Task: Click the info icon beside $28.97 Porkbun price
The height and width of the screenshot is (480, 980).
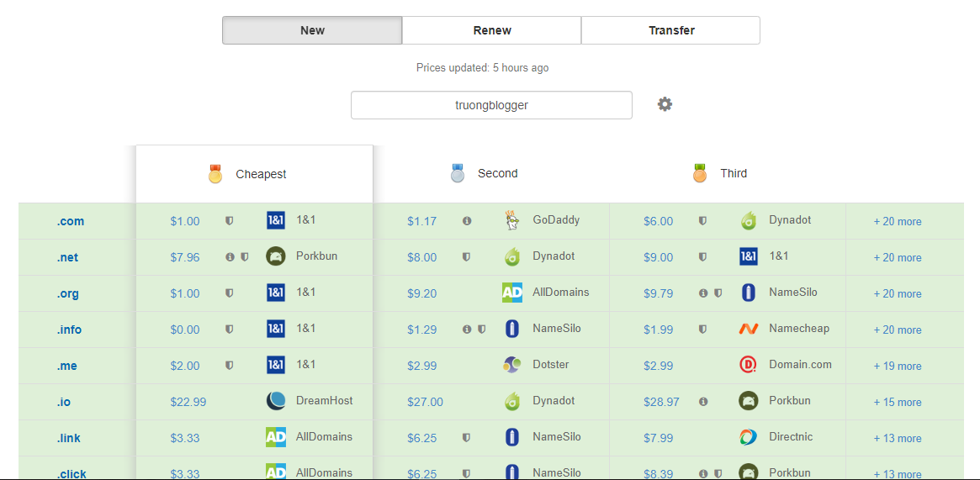Action: click(x=703, y=402)
